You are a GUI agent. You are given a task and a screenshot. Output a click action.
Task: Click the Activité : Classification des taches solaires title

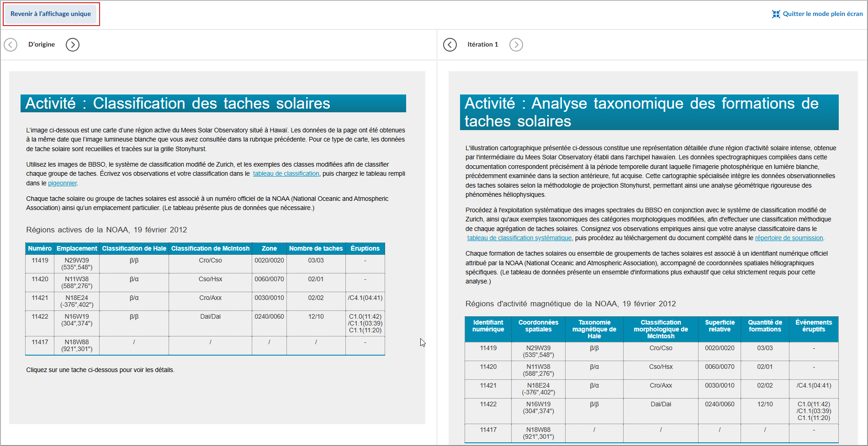tap(213, 103)
